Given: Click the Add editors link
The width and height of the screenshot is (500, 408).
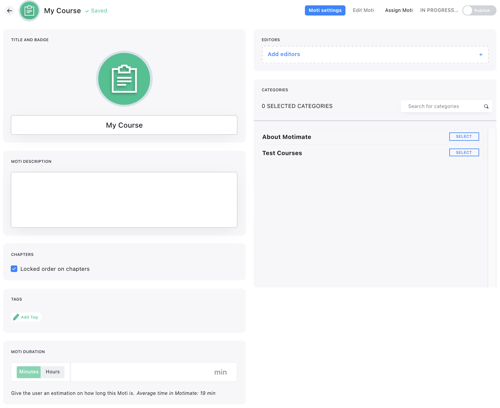Looking at the screenshot, I should point(284,54).
